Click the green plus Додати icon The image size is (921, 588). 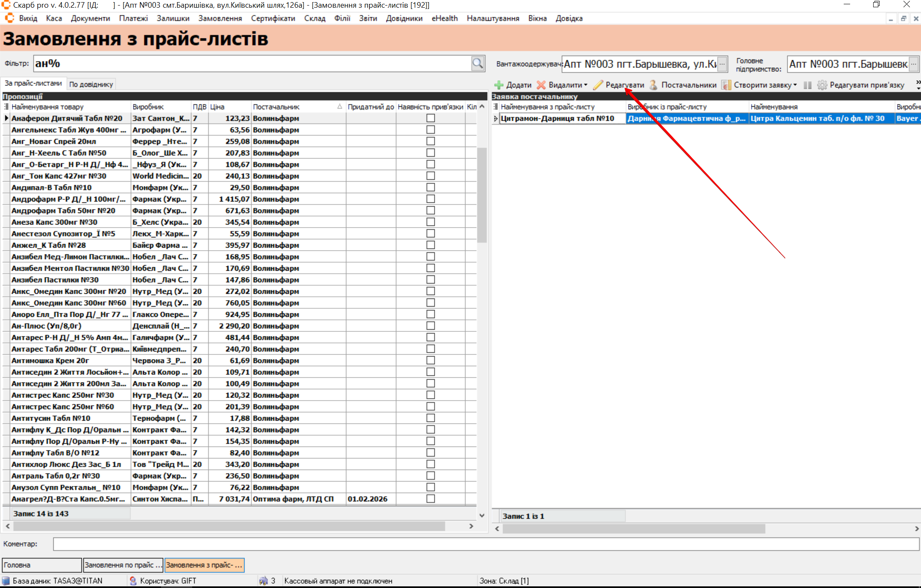pyautogui.click(x=499, y=85)
